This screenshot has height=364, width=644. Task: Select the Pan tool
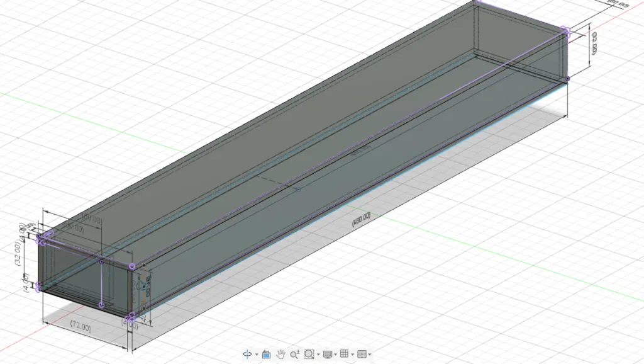tap(280, 354)
